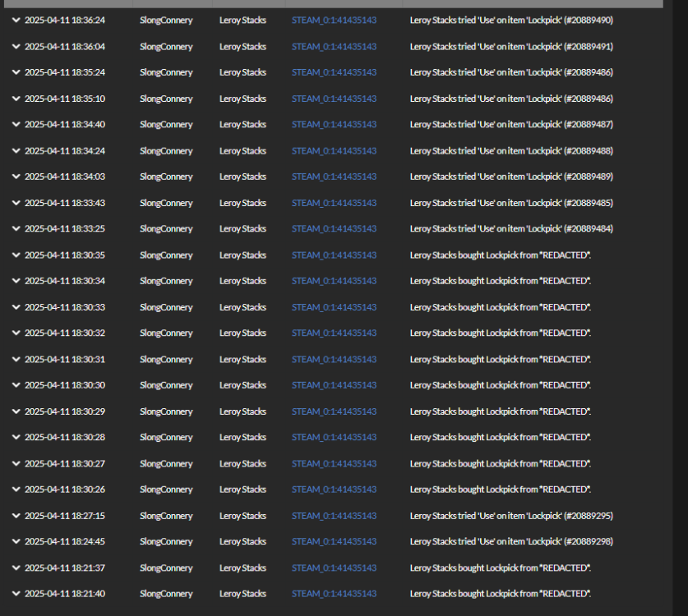Expand the 18:35:24 log row

click(16, 72)
